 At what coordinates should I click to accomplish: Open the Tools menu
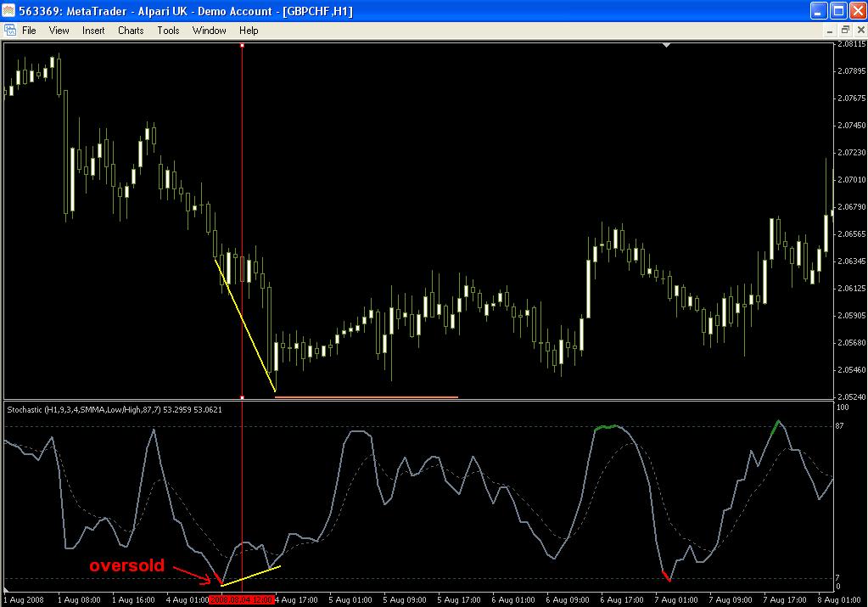168,30
